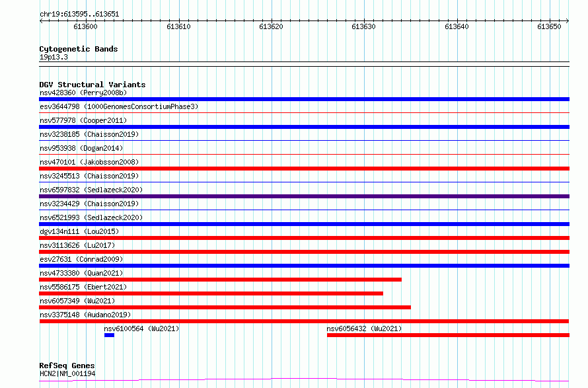This screenshot has height=388, width=588.
Task: Open esv3644798 (1000GenomesConsortiumPhase3) variant
Action: [x=119, y=106]
